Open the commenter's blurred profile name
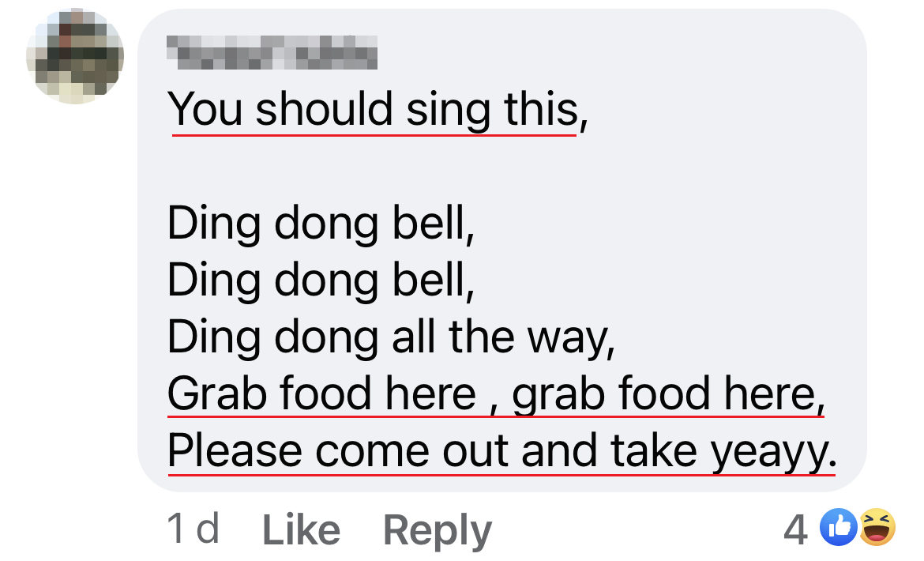Screen dimensions: 924x561 pos(272,54)
